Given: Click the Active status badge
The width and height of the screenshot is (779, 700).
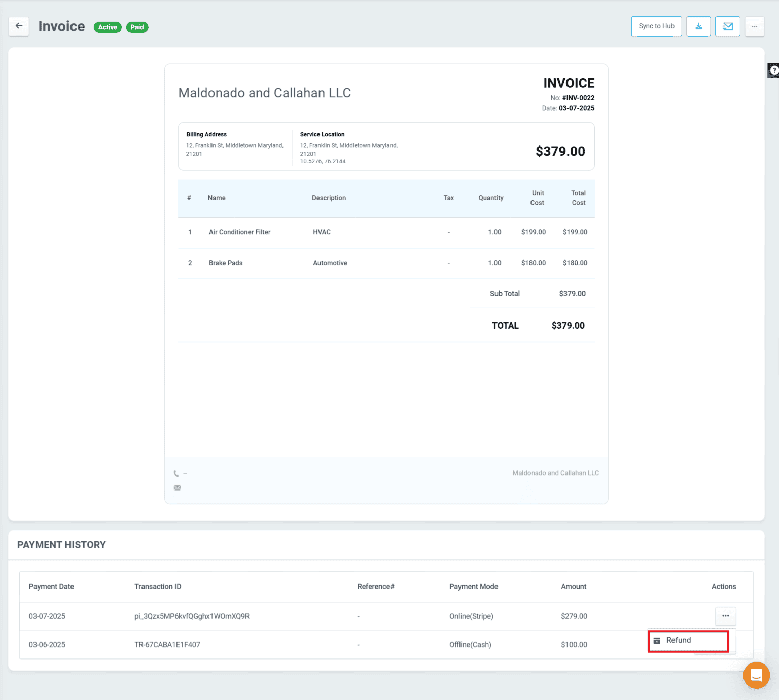Looking at the screenshot, I should pyautogui.click(x=107, y=27).
